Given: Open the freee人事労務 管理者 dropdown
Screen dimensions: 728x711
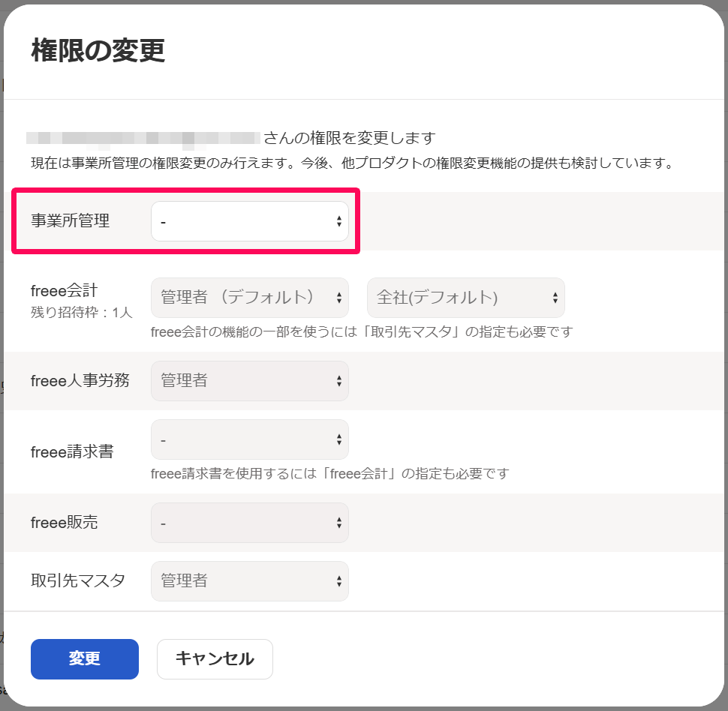Looking at the screenshot, I should (250, 381).
